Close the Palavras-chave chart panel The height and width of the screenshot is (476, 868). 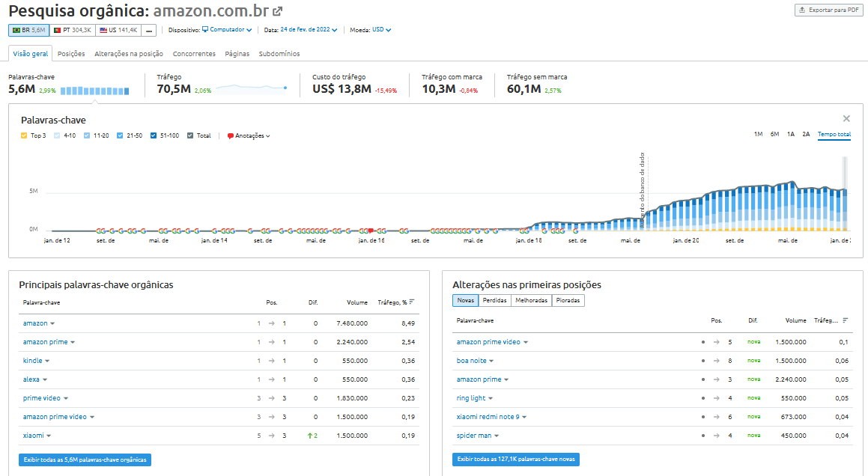[x=846, y=118]
